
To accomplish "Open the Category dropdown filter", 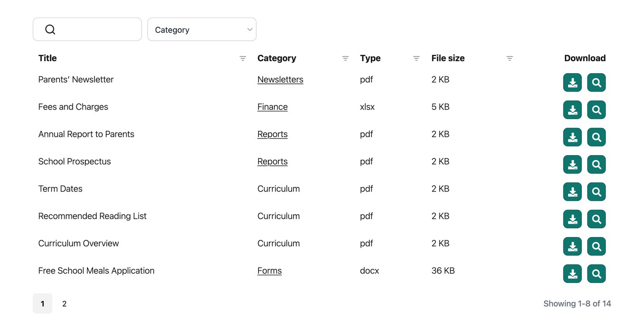I will coord(201,29).
